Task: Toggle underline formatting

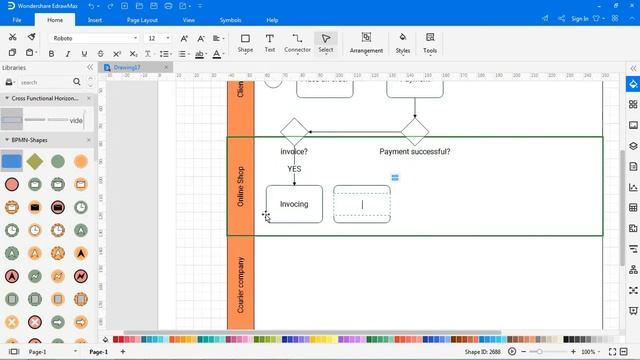Action: 84,54
